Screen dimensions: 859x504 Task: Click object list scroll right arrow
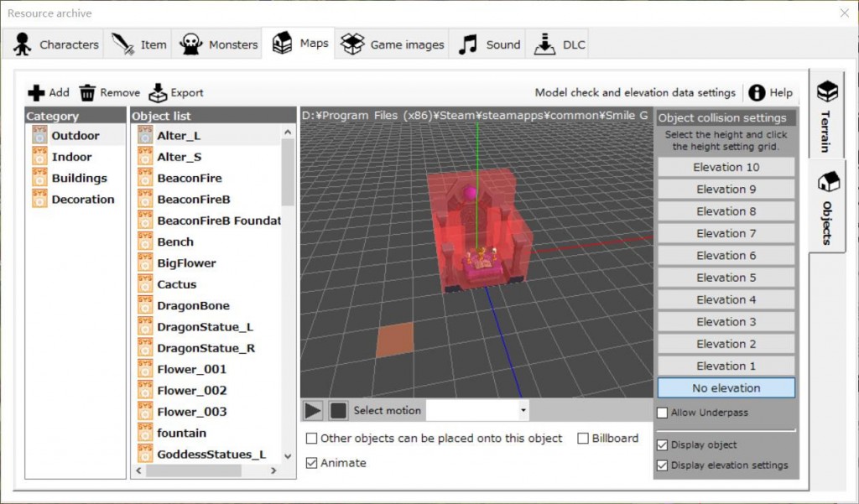click(x=273, y=470)
